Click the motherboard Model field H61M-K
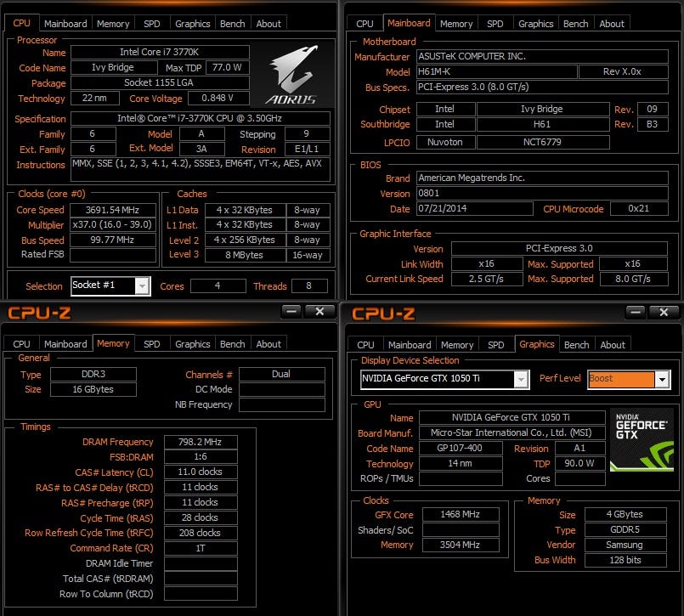 497,71
